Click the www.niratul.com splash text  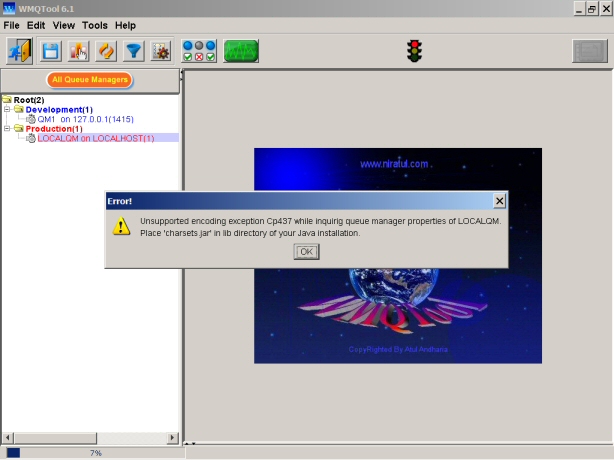pos(394,164)
